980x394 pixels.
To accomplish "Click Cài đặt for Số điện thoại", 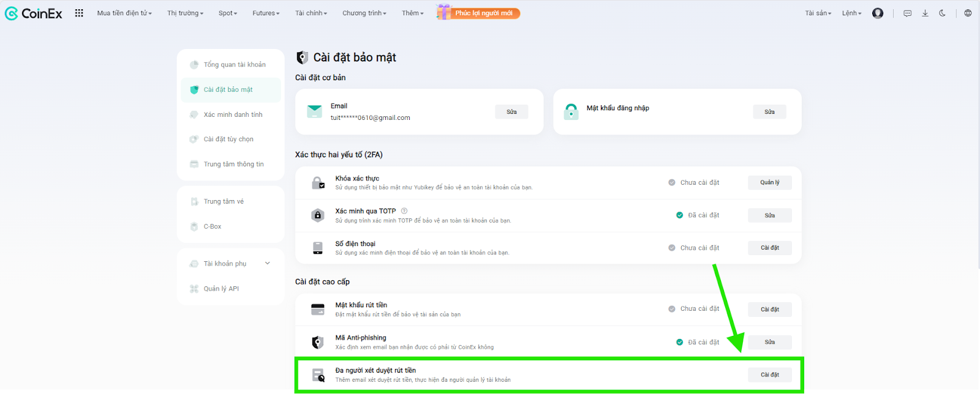I will click(769, 248).
